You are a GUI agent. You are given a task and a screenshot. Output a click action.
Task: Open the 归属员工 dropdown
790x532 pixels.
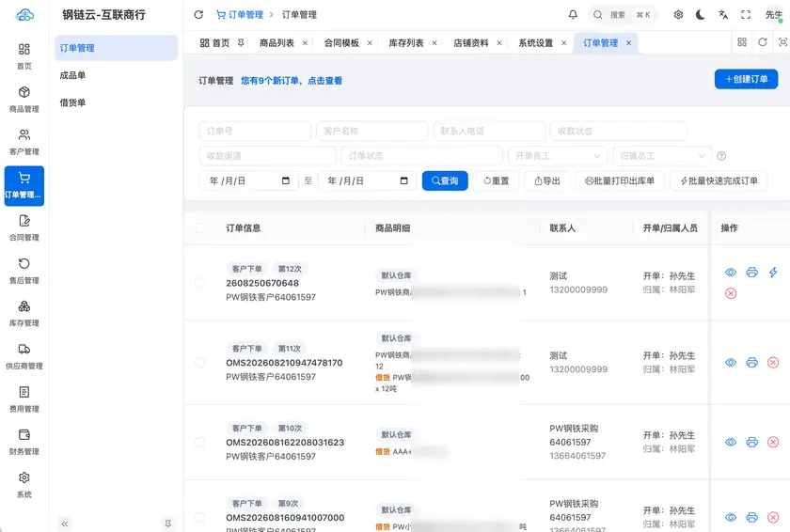point(662,156)
